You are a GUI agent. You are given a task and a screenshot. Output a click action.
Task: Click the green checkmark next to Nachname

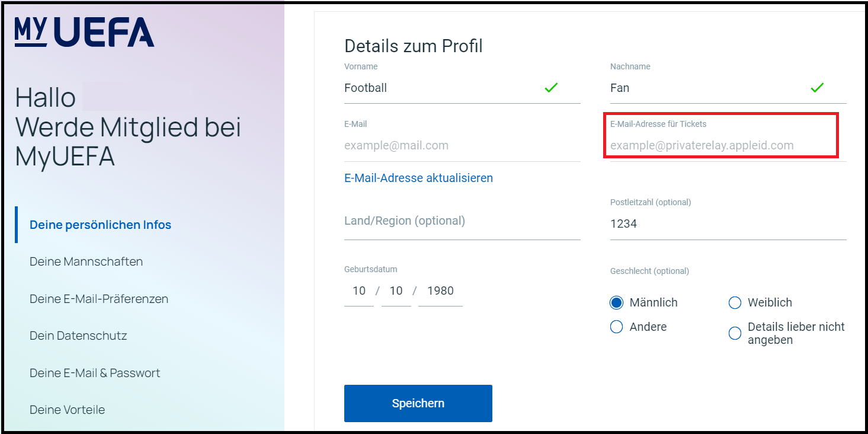pyautogui.click(x=817, y=87)
